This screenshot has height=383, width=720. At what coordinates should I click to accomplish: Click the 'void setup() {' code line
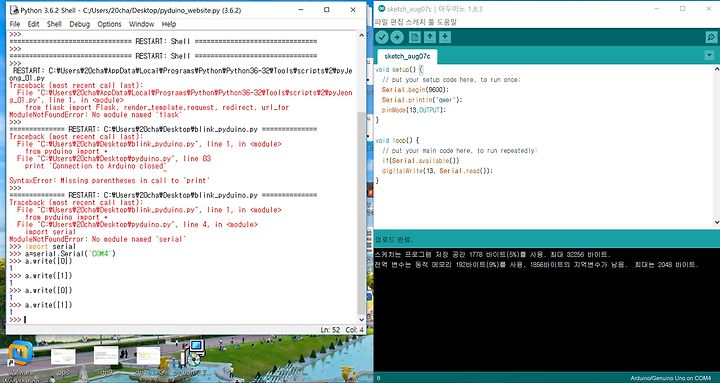pyautogui.click(x=399, y=70)
